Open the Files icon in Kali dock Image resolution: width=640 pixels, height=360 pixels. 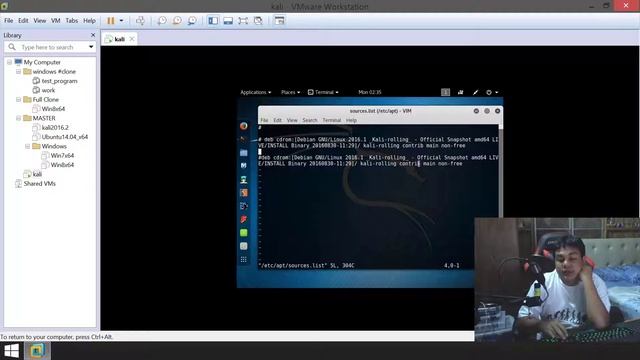[x=244, y=153]
